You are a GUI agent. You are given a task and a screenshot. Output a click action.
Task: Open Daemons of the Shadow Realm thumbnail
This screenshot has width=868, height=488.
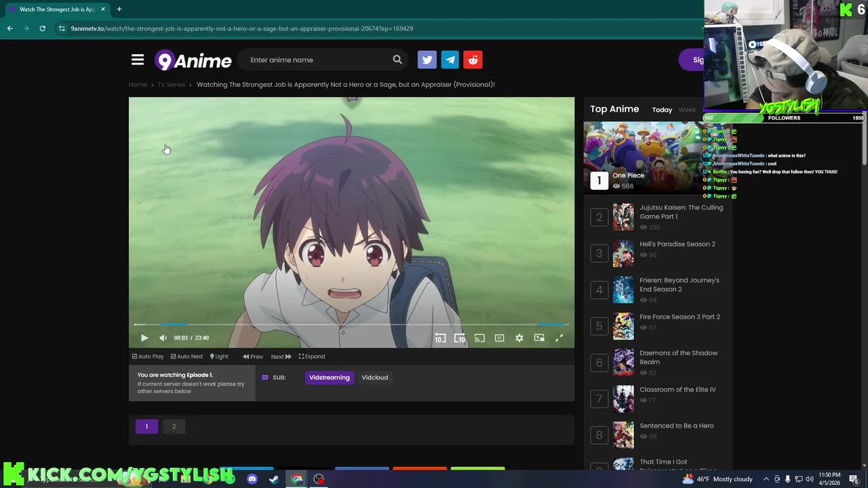tap(623, 362)
